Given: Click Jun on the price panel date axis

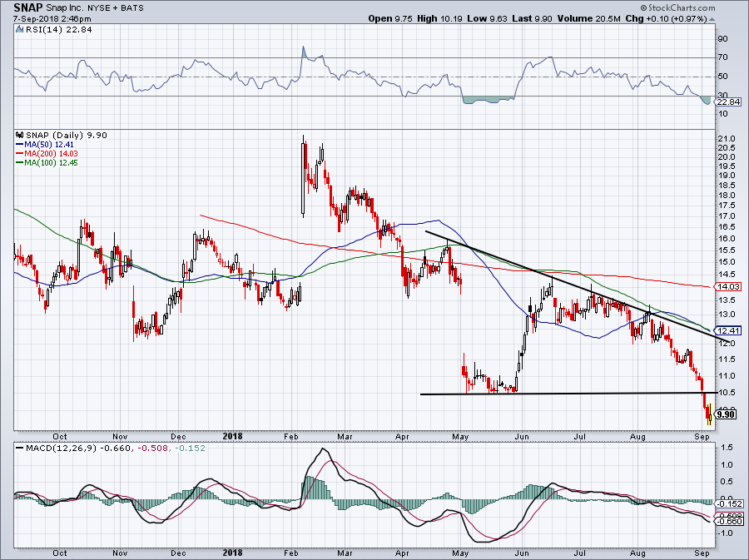Looking at the screenshot, I should tap(522, 436).
